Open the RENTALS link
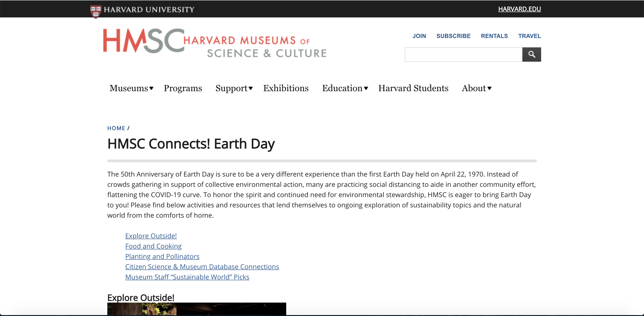 (494, 36)
